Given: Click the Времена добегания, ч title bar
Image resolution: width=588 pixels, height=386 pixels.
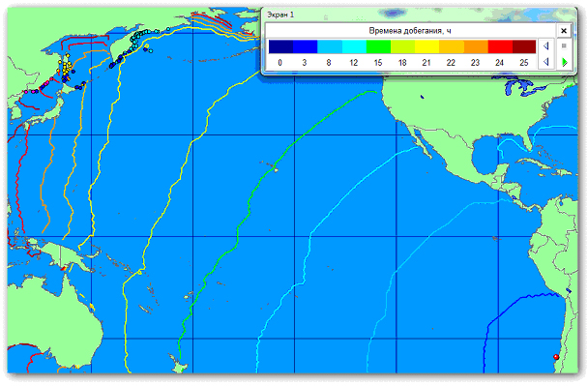Looking at the screenshot, I should click(x=410, y=31).
